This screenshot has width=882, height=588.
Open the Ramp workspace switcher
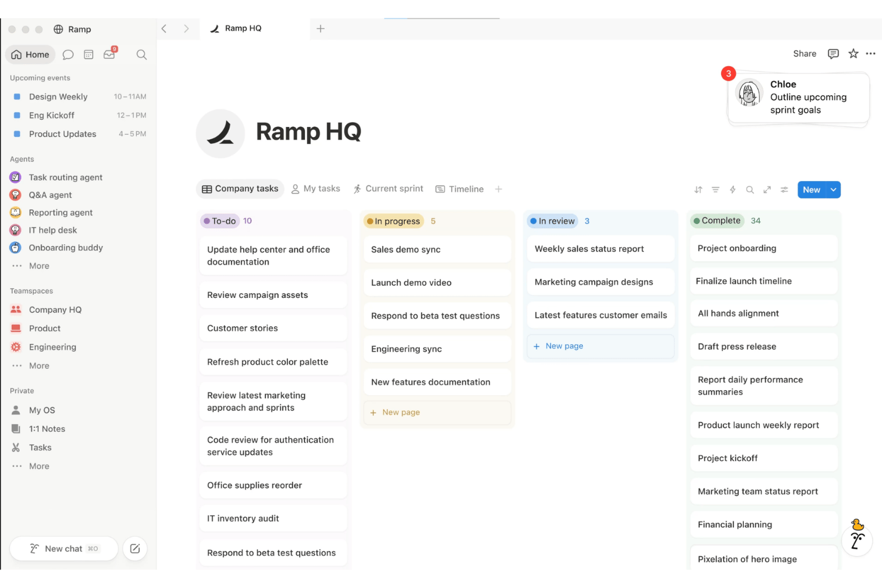[73, 29]
